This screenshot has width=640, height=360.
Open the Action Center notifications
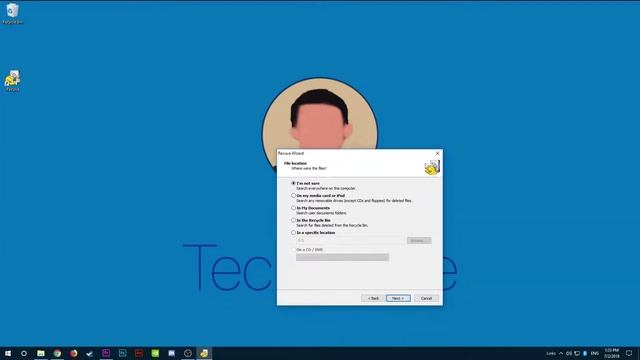point(629,353)
